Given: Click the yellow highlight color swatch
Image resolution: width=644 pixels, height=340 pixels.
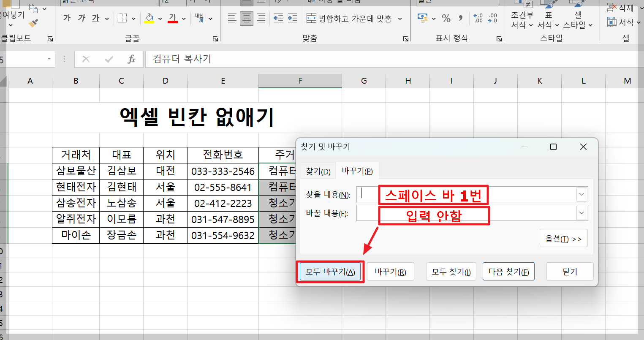Looking at the screenshot, I should tap(149, 21).
